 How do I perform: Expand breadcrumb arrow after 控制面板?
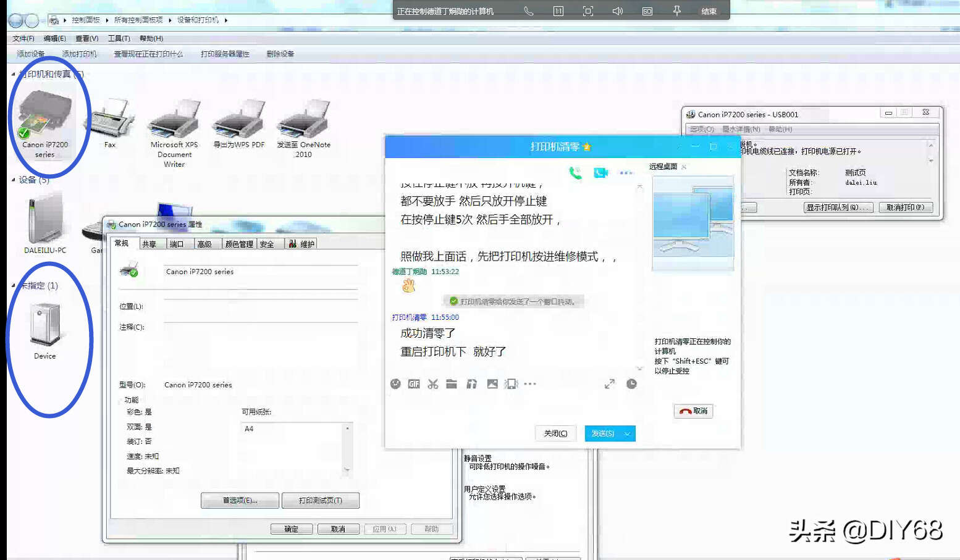point(107,20)
